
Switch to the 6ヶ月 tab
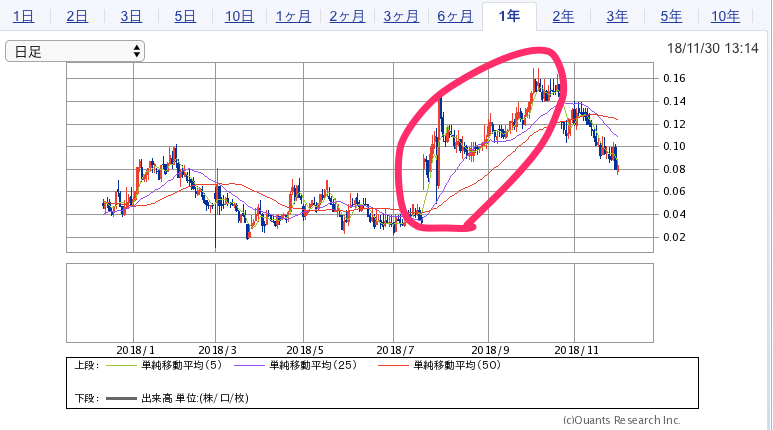[455, 16]
